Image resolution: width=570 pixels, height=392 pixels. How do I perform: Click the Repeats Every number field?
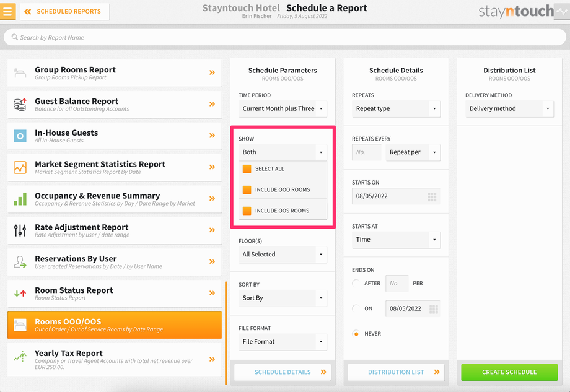click(x=367, y=152)
